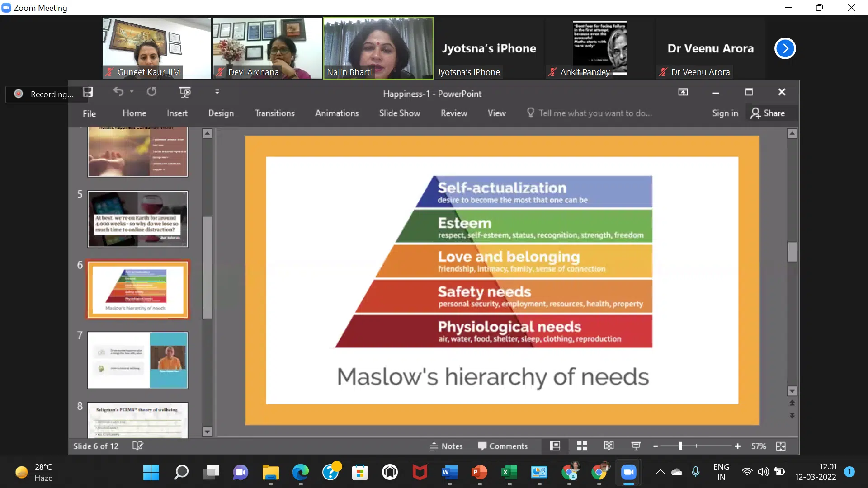Toggle Normal view button
868x488 pixels.
[x=555, y=446]
